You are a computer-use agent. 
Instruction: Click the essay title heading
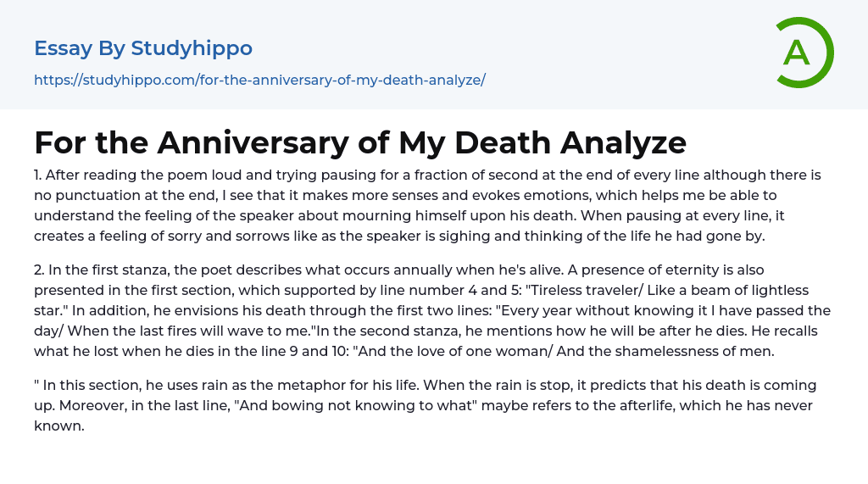[360, 142]
